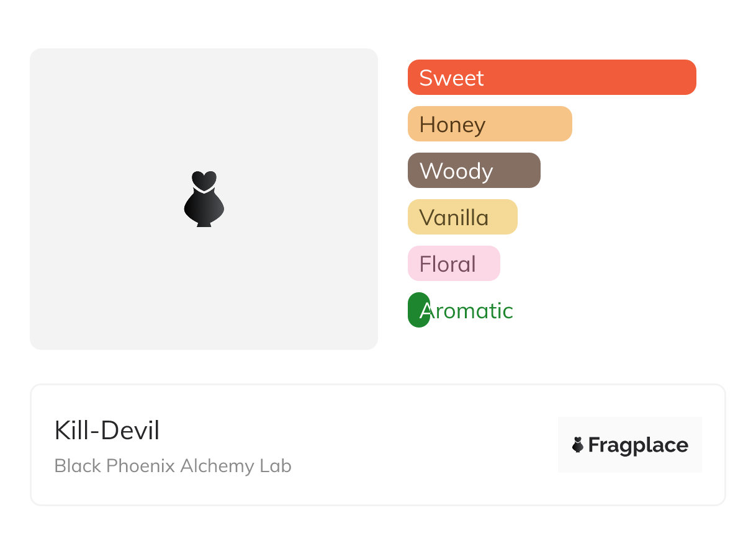Click the gray Fragplace logo box
Screen dimensions: 756x536
point(630,427)
